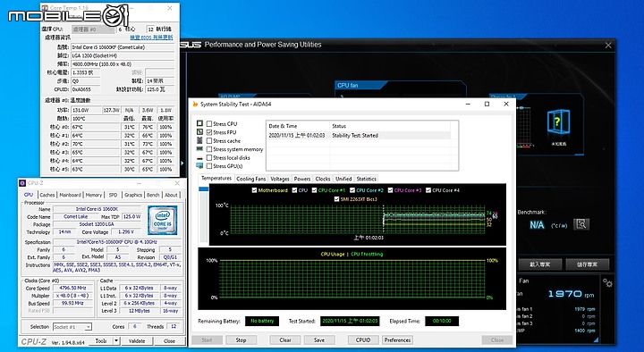Tick the Stress local disks checkbox

(x=209, y=157)
